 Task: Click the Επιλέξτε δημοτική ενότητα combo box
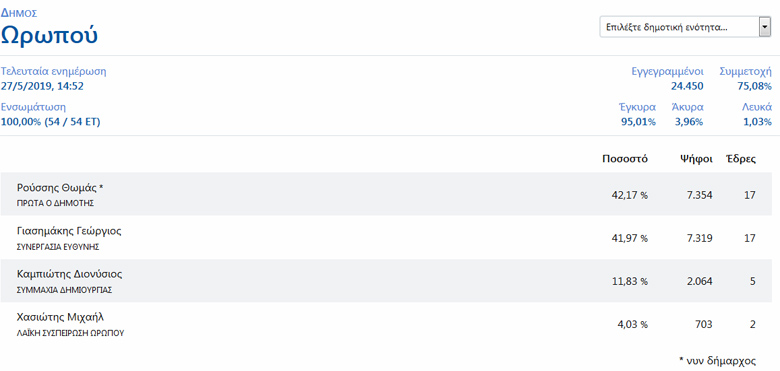[x=685, y=27]
